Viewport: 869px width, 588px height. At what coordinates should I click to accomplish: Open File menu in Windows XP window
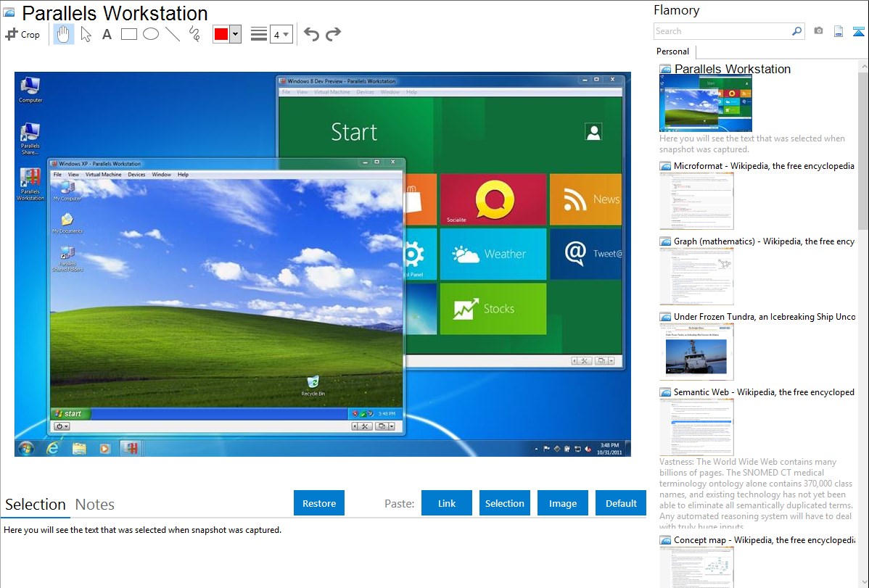[x=57, y=175]
